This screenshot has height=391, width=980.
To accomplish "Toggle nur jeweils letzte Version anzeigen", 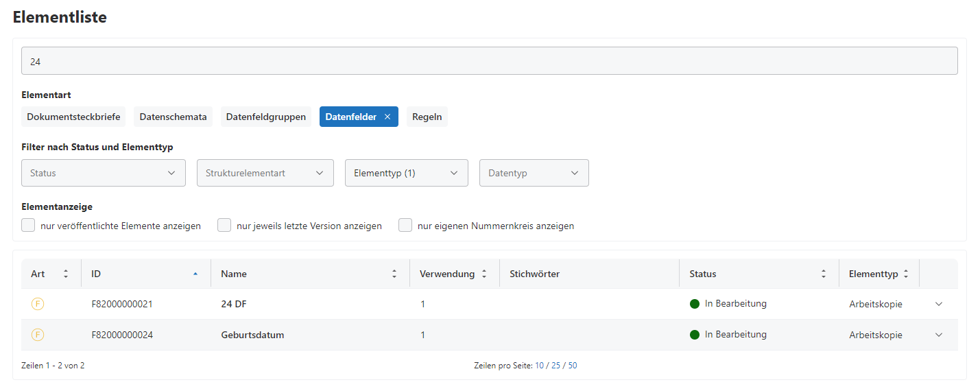I will [224, 226].
